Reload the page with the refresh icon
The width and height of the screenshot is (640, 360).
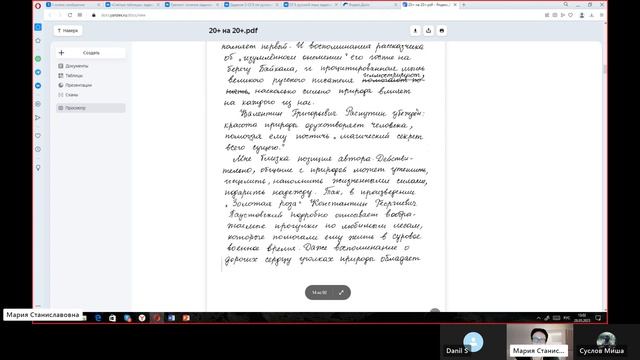tap(70, 15)
